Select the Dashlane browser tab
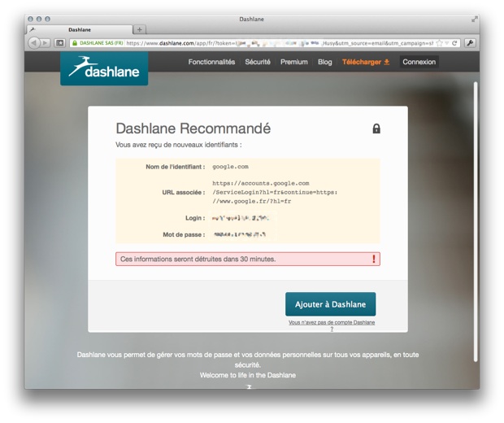Image resolution: width=504 pixels, height=423 pixels. 80,29
